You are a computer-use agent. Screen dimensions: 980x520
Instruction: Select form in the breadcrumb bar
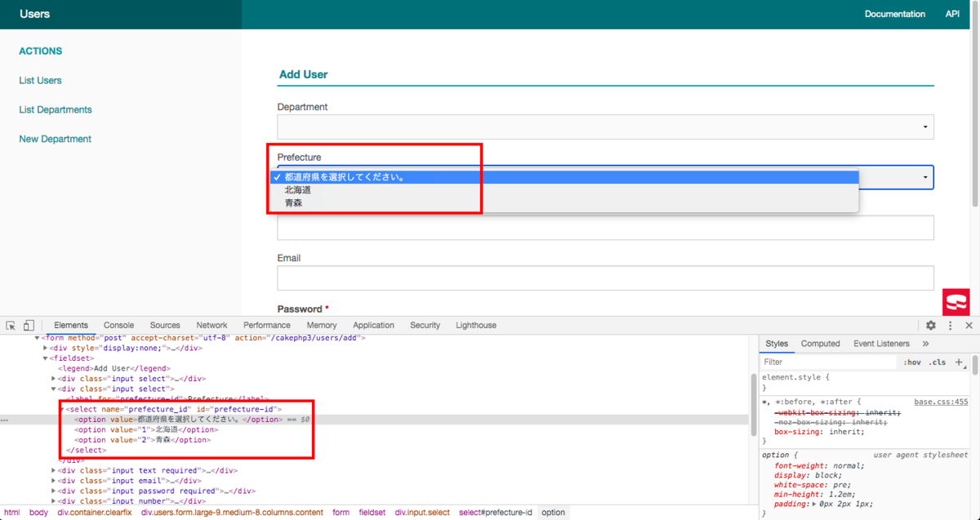point(341,513)
